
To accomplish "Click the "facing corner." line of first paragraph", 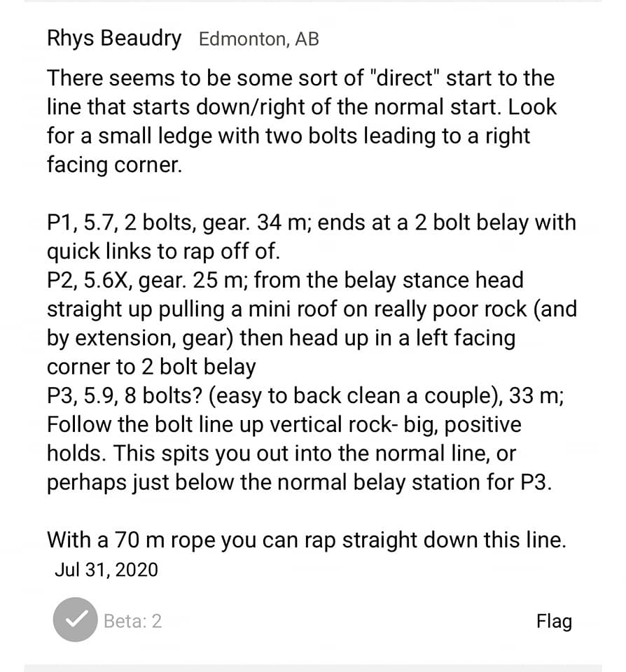I will click(114, 165).
